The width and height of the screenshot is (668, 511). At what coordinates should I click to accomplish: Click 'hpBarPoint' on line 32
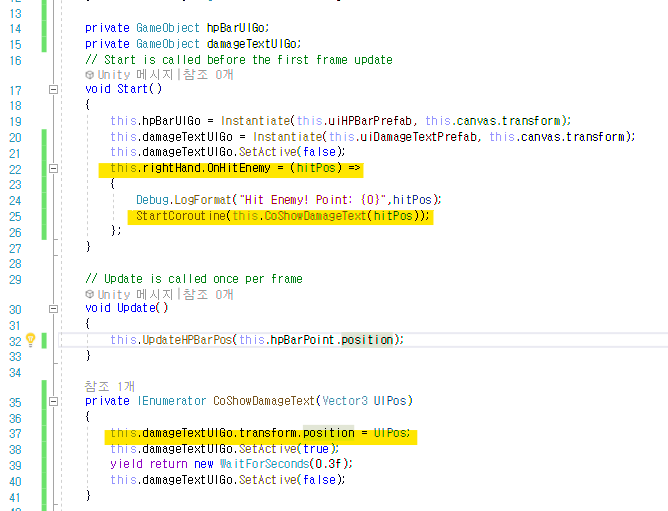click(302, 339)
